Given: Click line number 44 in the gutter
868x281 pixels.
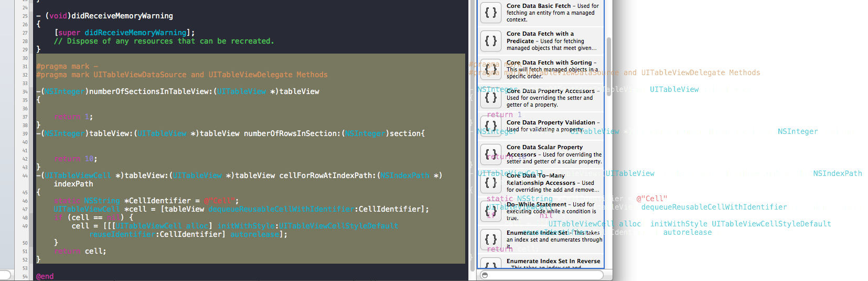Looking at the screenshot, I should (25, 176).
